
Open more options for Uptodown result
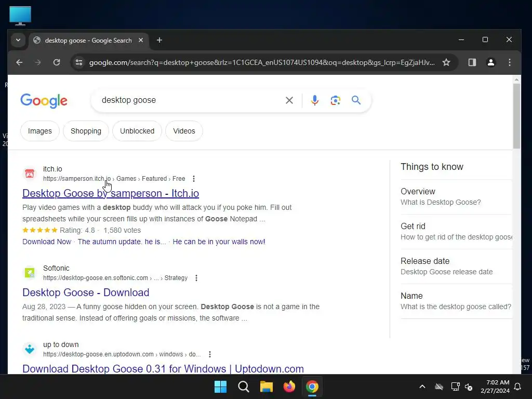coord(210,354)
